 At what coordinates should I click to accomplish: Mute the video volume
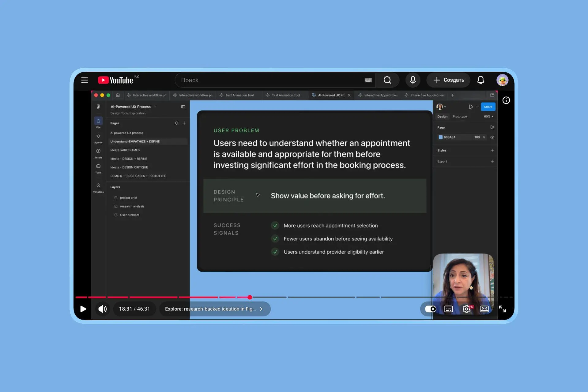coord(103,309)
